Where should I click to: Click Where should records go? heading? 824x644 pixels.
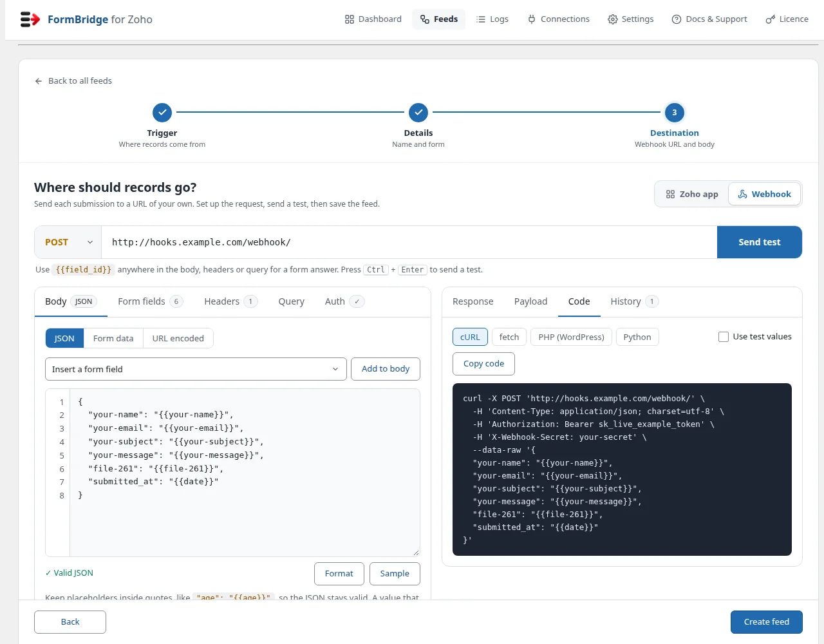[115, 187]
